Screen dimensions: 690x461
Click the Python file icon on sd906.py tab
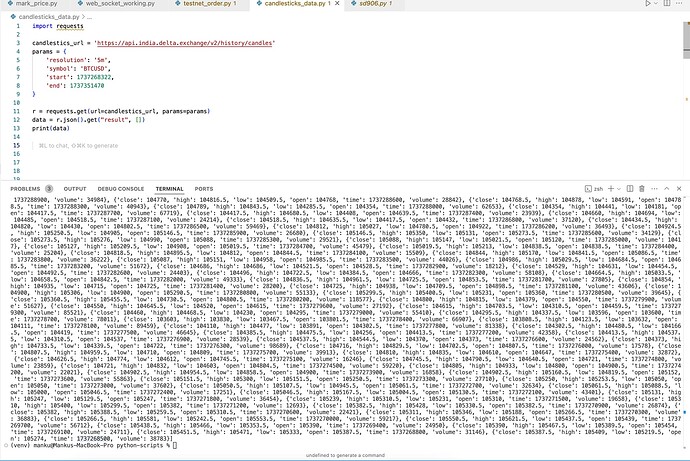[x=354, y=3]
